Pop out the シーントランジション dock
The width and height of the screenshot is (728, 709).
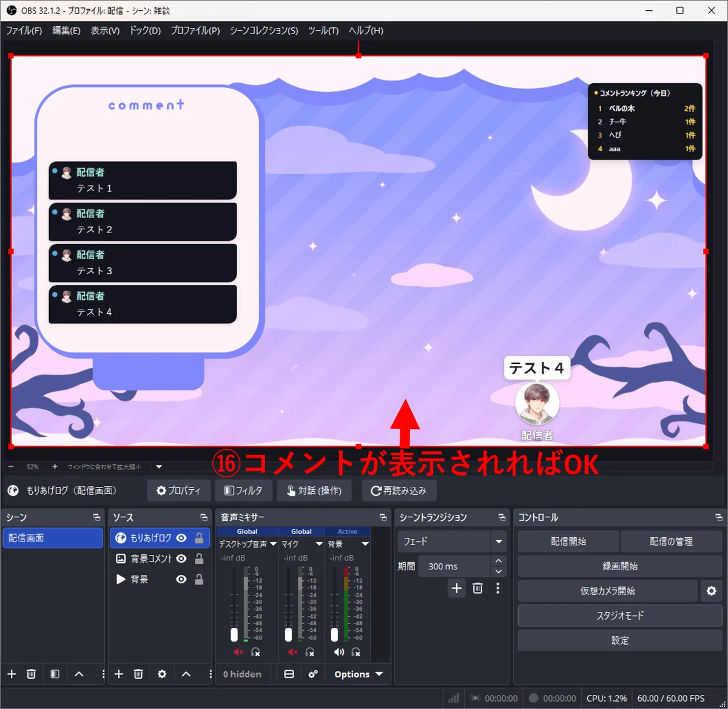[x=502, y=517]
